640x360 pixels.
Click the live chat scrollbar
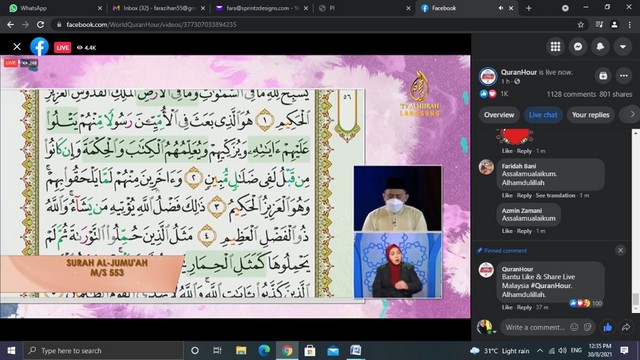pos(636,220)
